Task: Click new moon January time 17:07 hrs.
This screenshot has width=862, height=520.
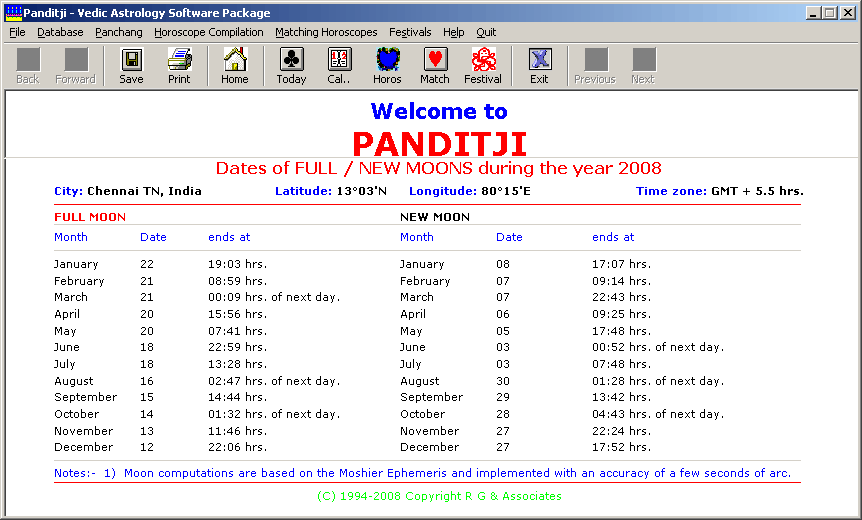Action: coord(621,264)
